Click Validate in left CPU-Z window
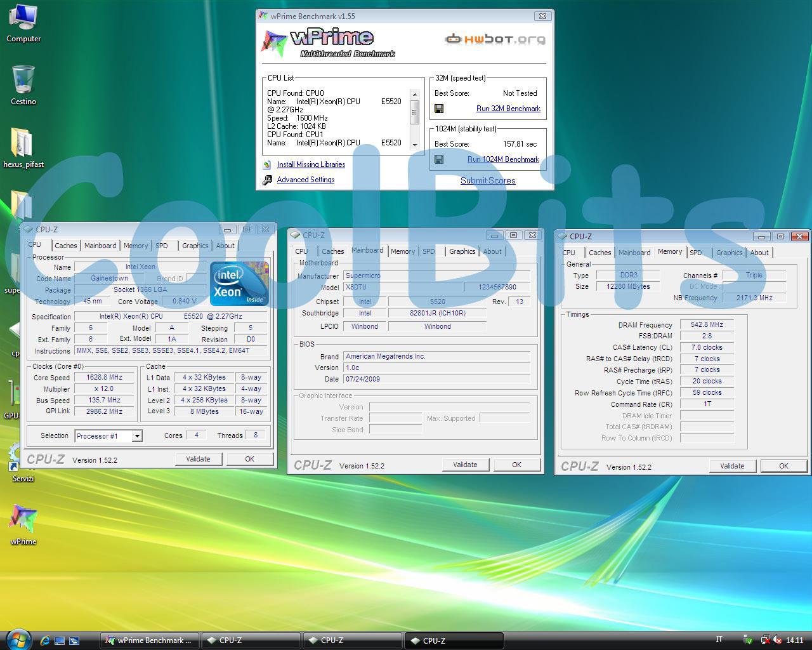Image resolution: width=812 pixels, height=650 pixels. (198, 459)
